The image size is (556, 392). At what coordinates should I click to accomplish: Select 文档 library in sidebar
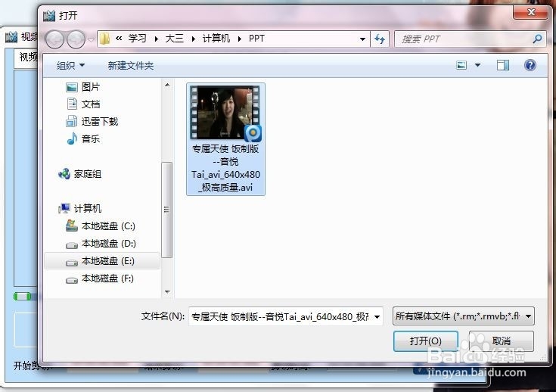[83, 104]
